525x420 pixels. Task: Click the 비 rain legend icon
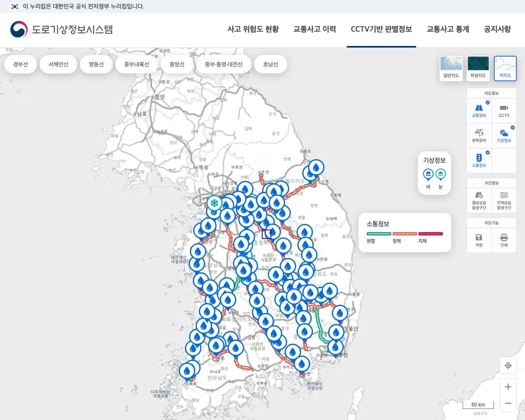428,175
